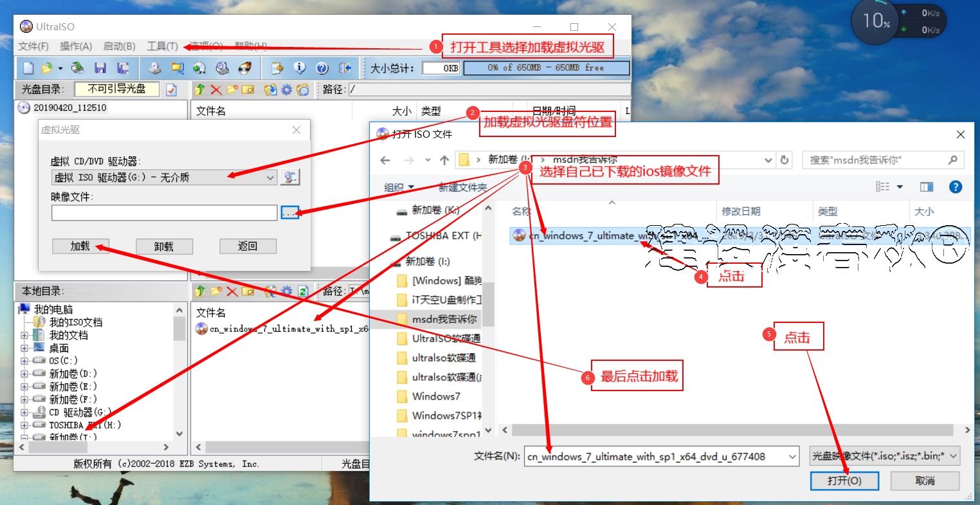Open the file type filter dropdown 光盘映像文件
The width and height of the screenshot is (980, 505).
point(885,456)
